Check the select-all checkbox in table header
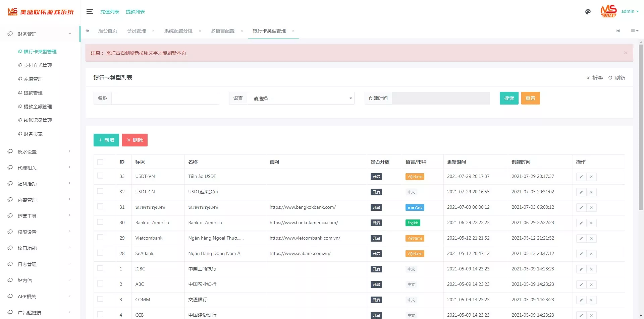 [100, 162]
